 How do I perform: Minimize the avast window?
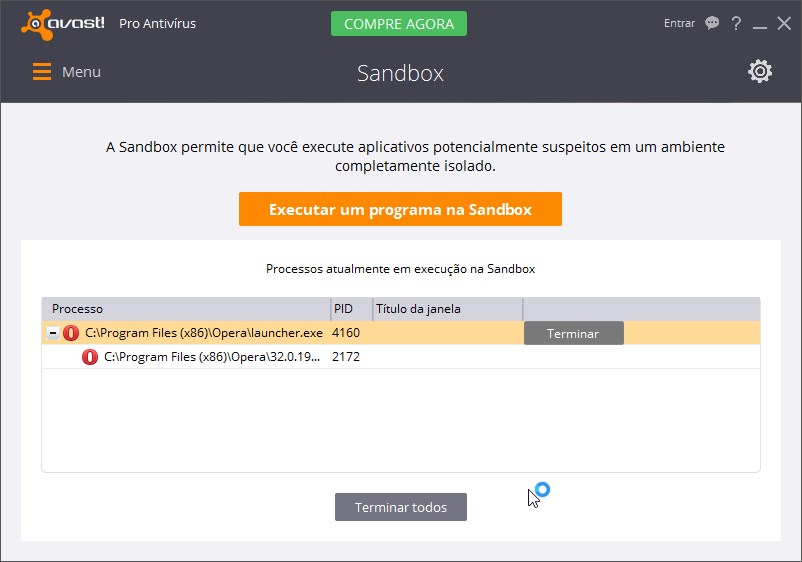click(760, 24)
